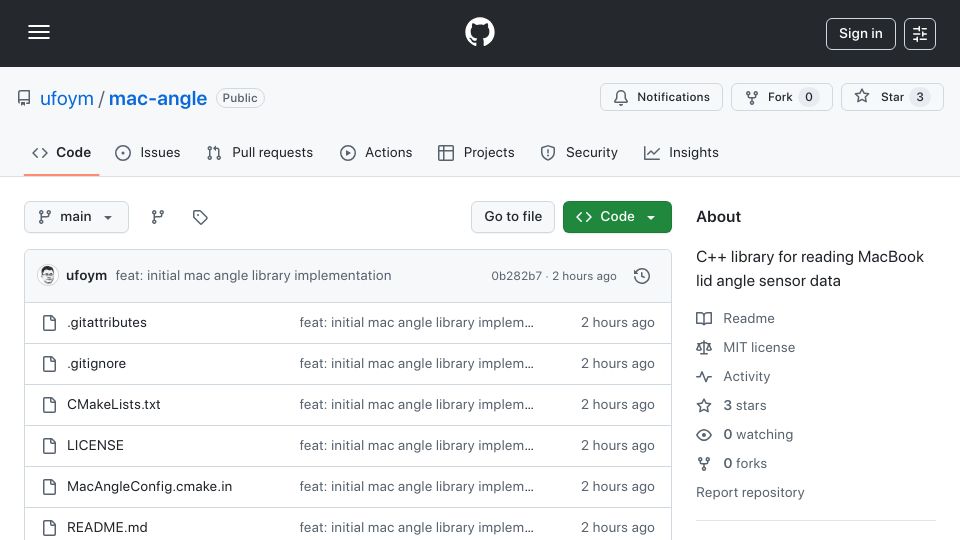Click the file icon beside .gitignore
This screenshot has width=960, height=540.
tap(50, 364)
